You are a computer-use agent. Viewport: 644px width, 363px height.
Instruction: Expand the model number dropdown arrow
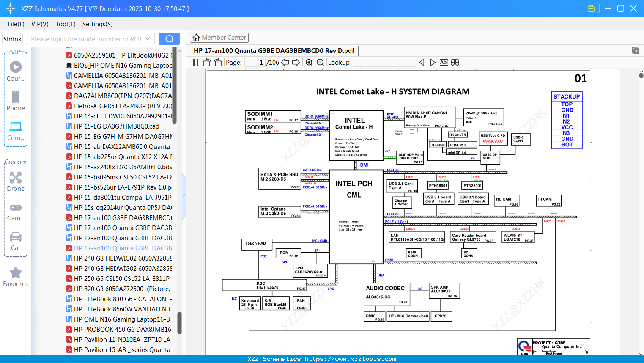click(x=148, y=39)
